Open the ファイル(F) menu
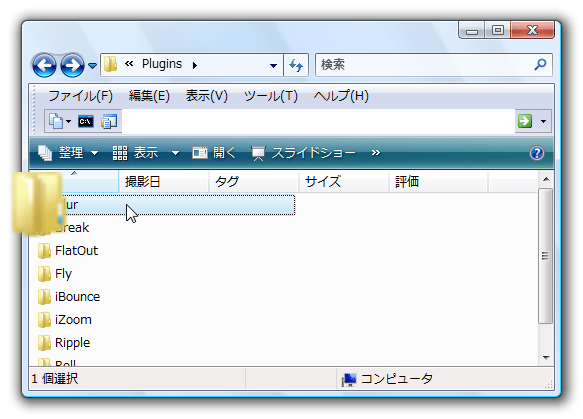This screenshot has width=583, height=419. tap(81, 96)
